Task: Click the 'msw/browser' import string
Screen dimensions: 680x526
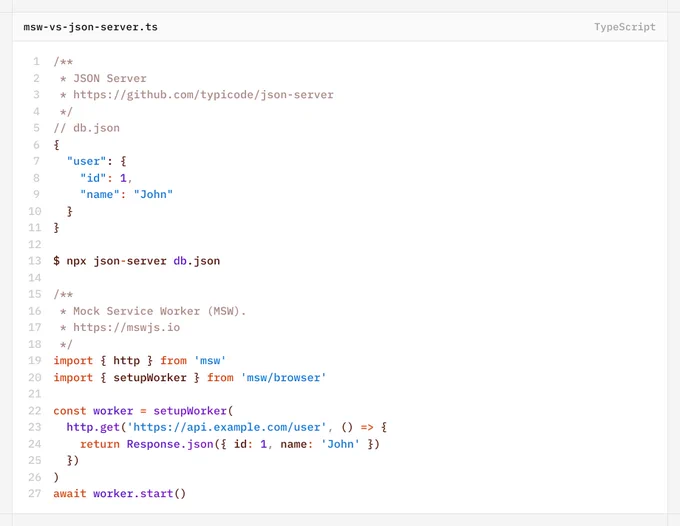Action: click(x=283, y=377)
